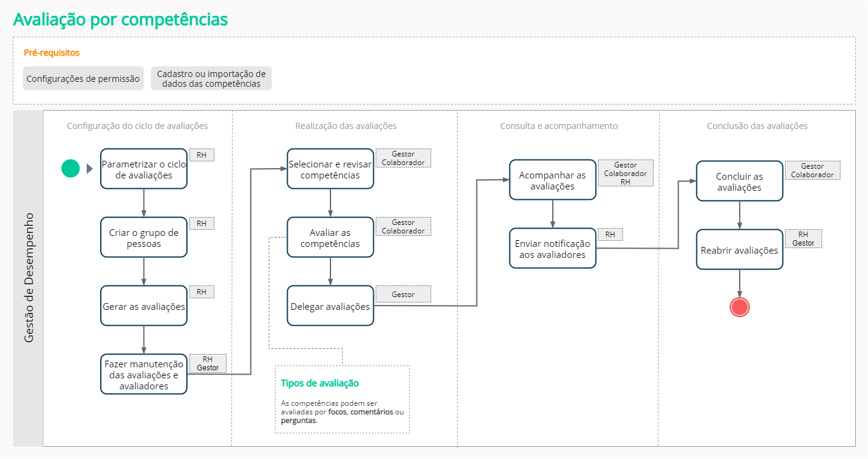Click the 'Delegar avaliações' step
This screenshot has height=459, width=868.
tap(330, 306)
